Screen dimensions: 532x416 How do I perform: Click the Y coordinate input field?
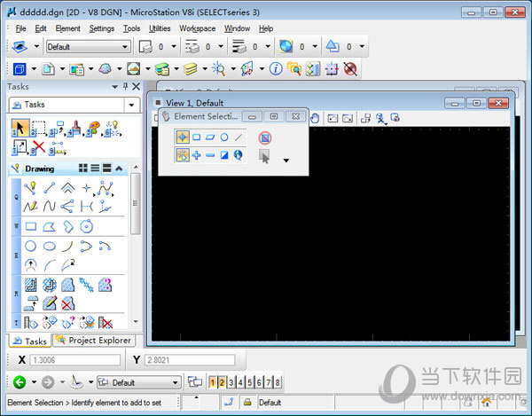190,359
